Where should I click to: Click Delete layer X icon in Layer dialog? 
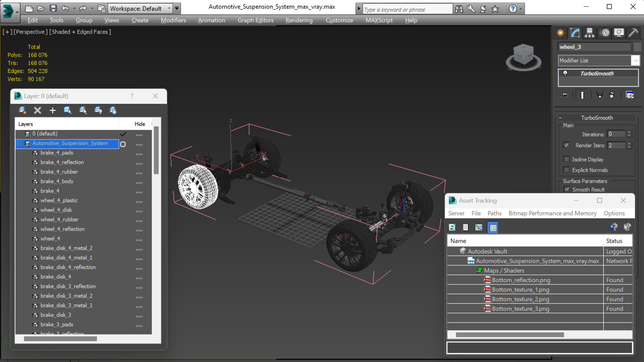point(38,110)
